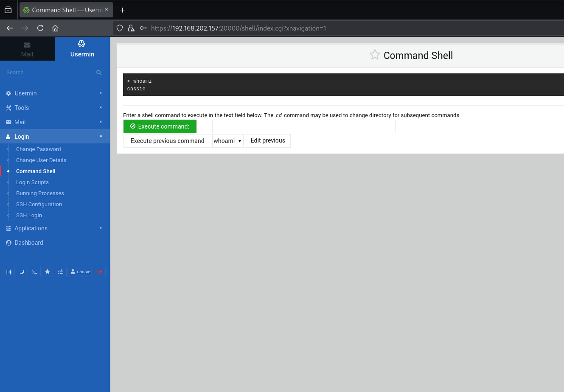Click the key saved-login icon in address bar

[x=143, y=28]
